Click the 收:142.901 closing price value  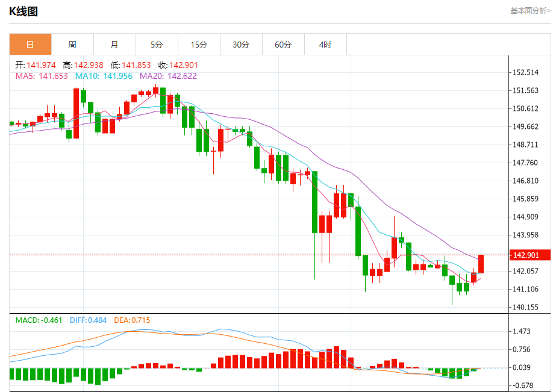pos(178,65)
